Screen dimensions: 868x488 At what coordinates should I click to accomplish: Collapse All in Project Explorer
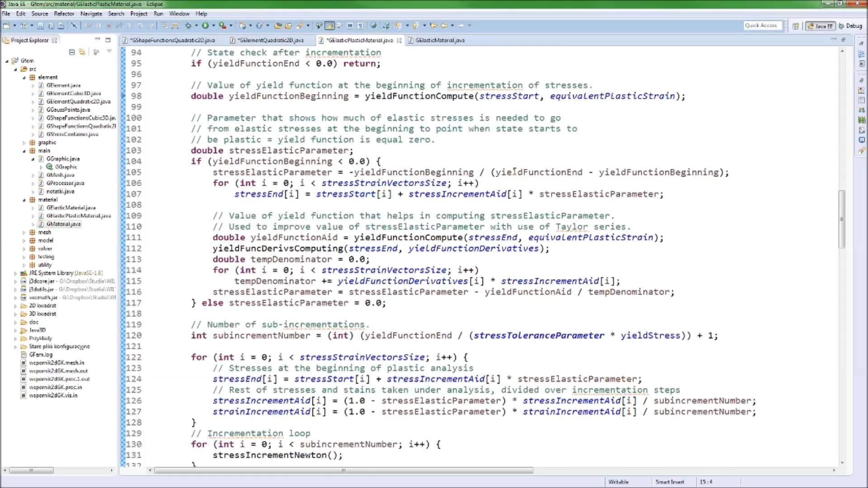pyautogui.click(x=72, y=52)
